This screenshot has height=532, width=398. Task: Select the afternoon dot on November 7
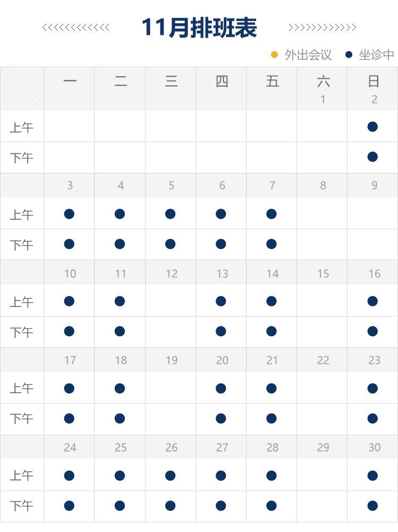272,244
